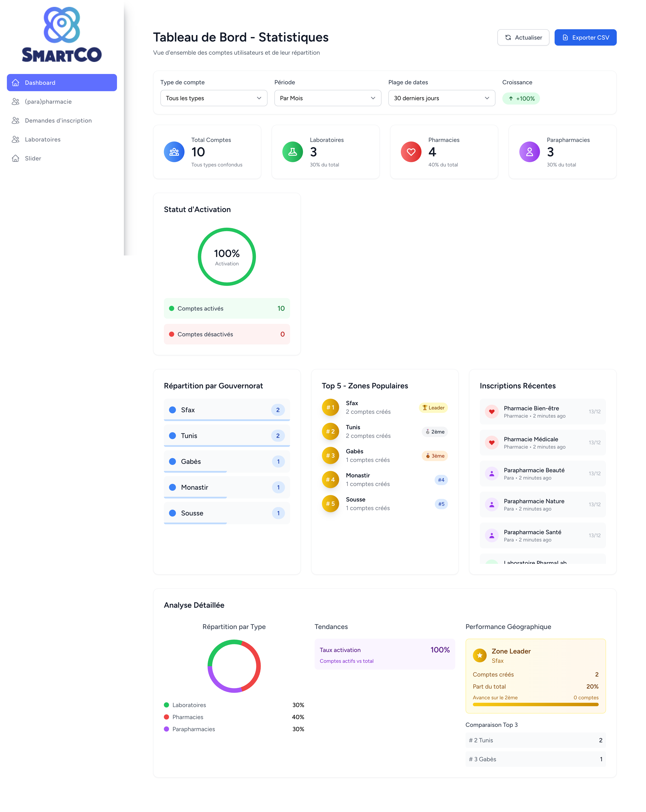Click the Parapharmacies purple user icon
This screenshot has width=646, height=812.
point(530,152)
